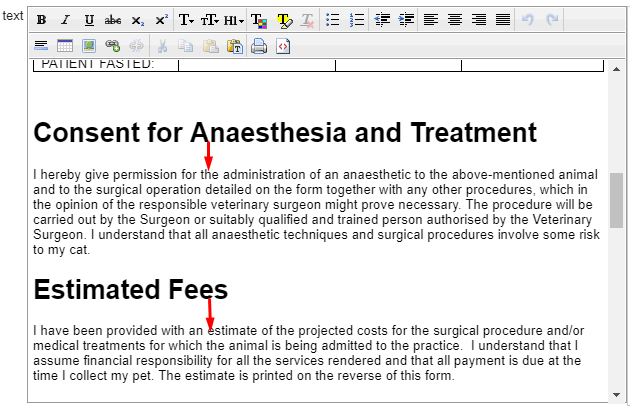Open the font size dropdown
The image size is (630, 416).
click(211, 20)
